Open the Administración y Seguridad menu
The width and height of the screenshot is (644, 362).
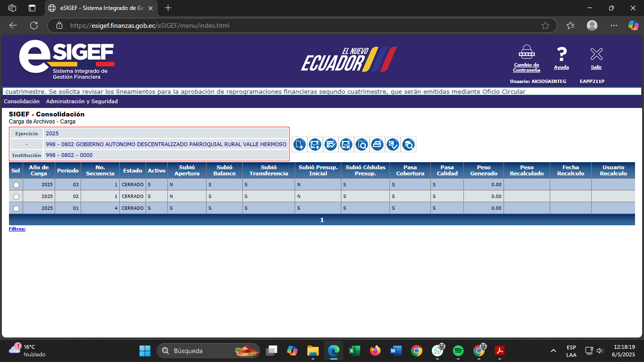tap(82, 101)
